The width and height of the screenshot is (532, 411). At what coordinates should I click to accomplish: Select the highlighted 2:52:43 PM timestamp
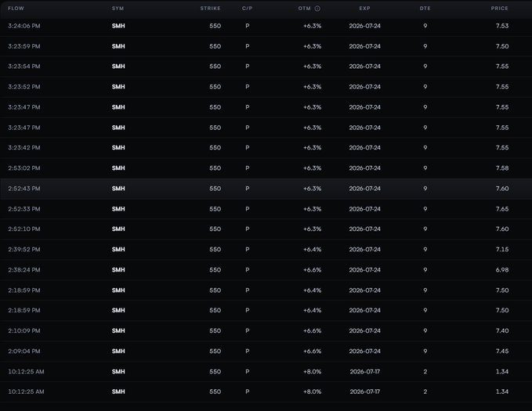click(x=24, y=188)
